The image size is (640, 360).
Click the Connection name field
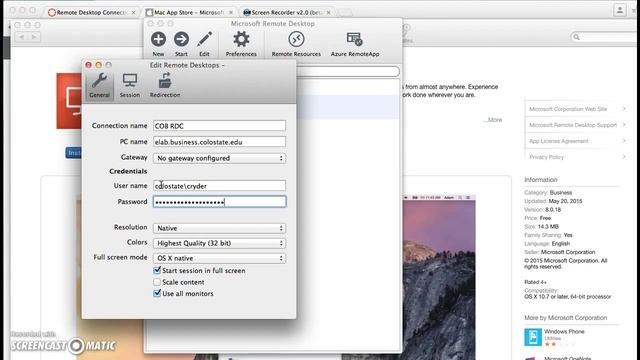(x=220, y=126)
